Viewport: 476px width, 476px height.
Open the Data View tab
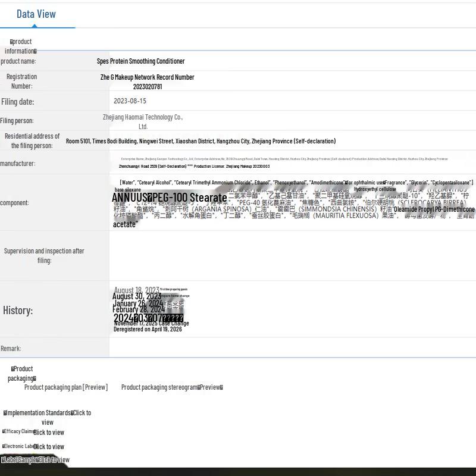[36, 14]
